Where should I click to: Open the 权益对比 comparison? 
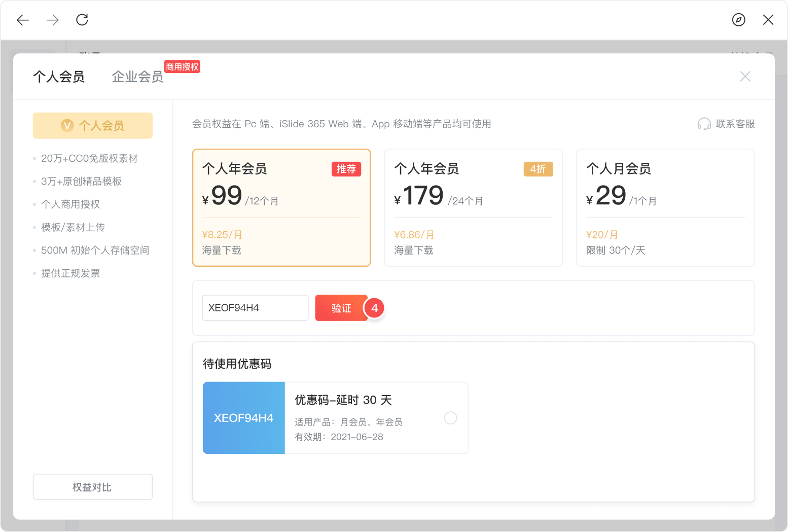[x=92, y=487]
